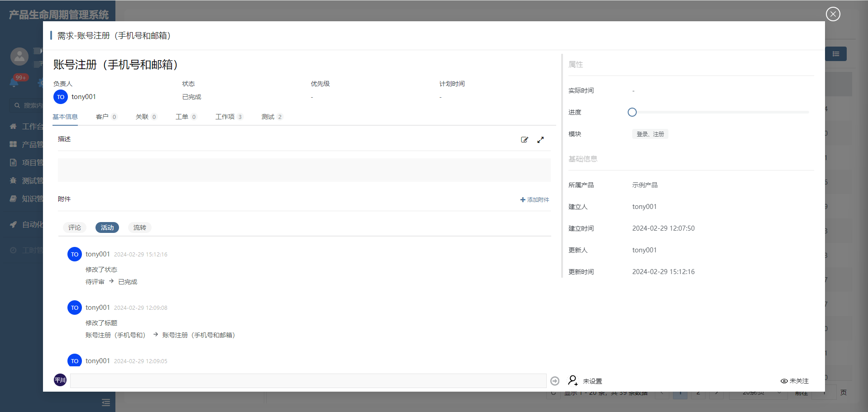Select the 流转 pill tab
This screenshot has height=412, width=868.
point(140,227)
